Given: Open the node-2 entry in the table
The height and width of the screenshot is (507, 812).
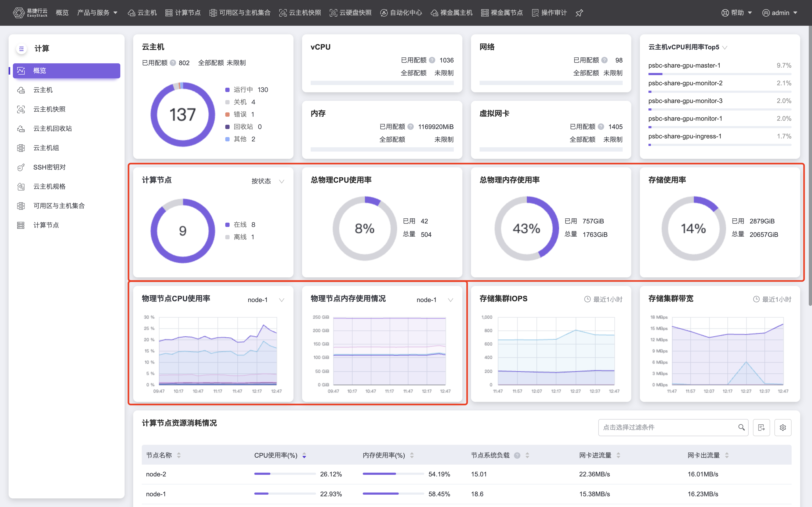Looking at the screenshot, I should click(156, 474).
